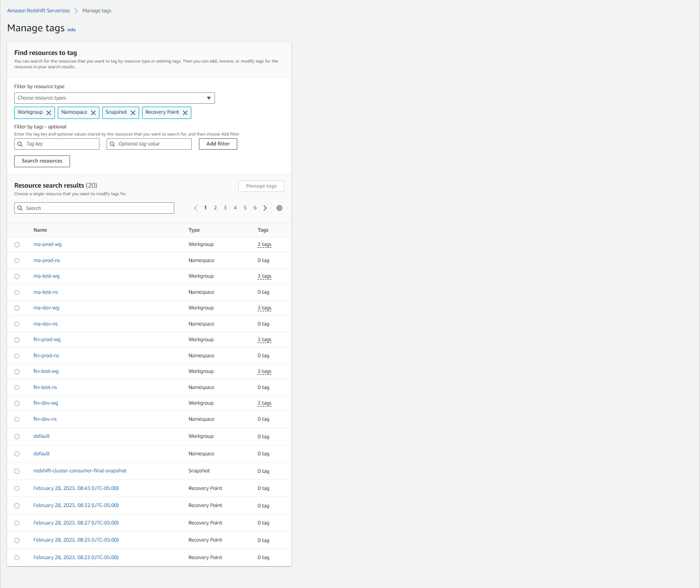The width and height of the screenshot is (700, 588).
Task: Remove the Snapshot filter chip
Action: [x=133, y=112]
